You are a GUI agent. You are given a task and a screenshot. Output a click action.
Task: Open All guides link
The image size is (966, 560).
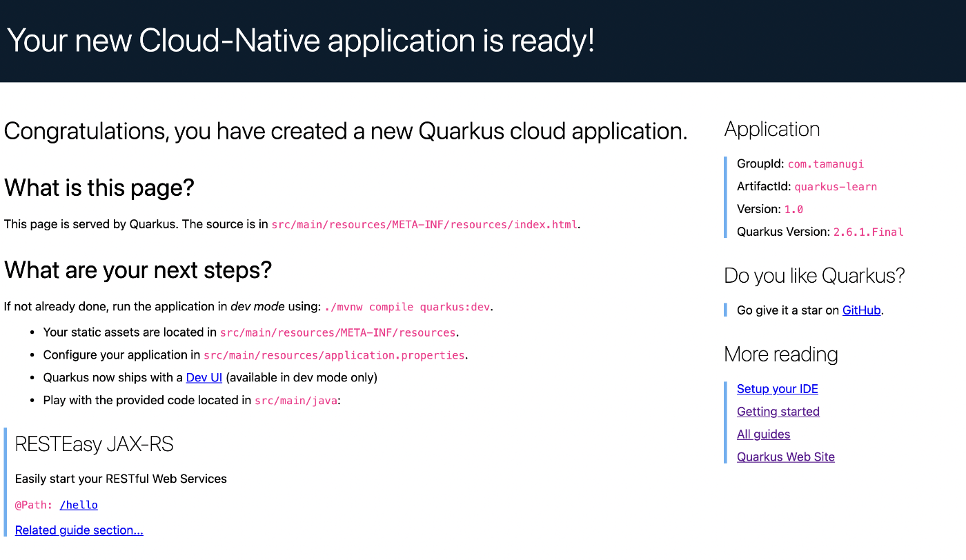click(763, 434)
